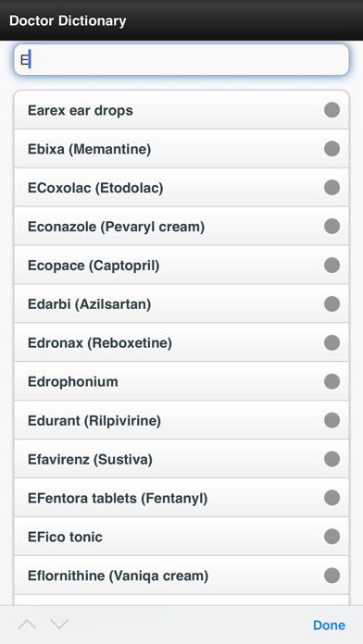Tap the Doctor Dictionary header title

[68, 20]
